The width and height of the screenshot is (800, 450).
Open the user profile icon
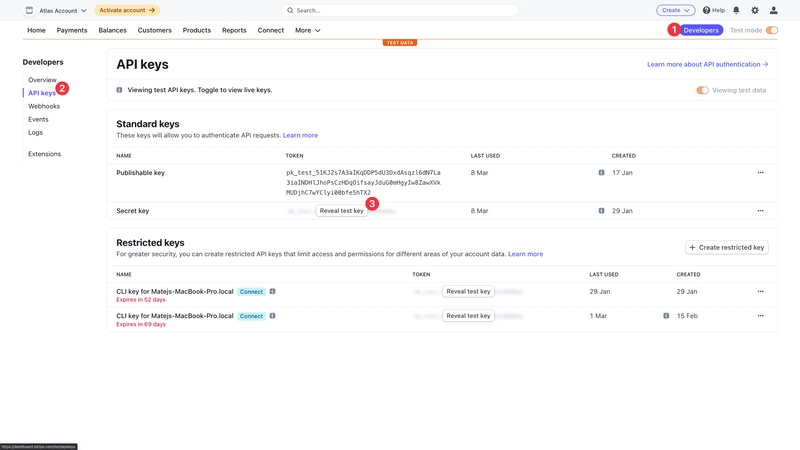pos(773,10)
